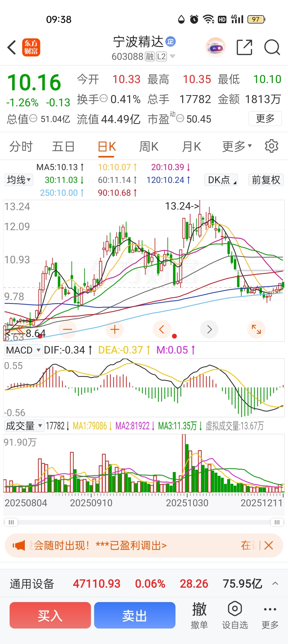Screen dimensions: 288x644
Task: Tap the 20251030 date label
Action: 187,503
